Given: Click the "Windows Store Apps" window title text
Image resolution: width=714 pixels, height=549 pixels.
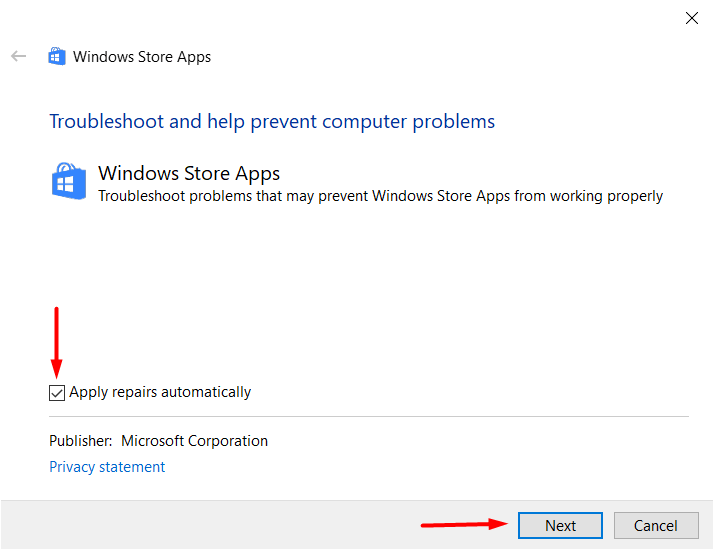Looking at the screenshot, I should (142, 57).
